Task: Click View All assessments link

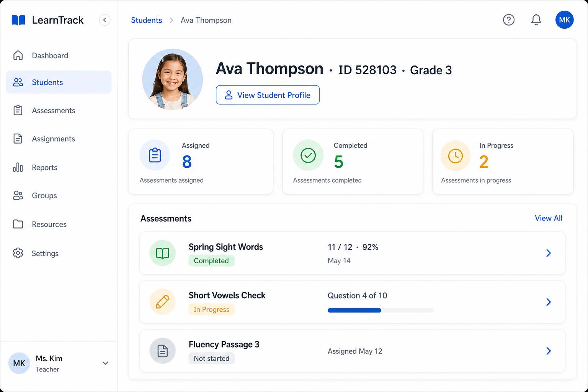Action: (548, 218)
